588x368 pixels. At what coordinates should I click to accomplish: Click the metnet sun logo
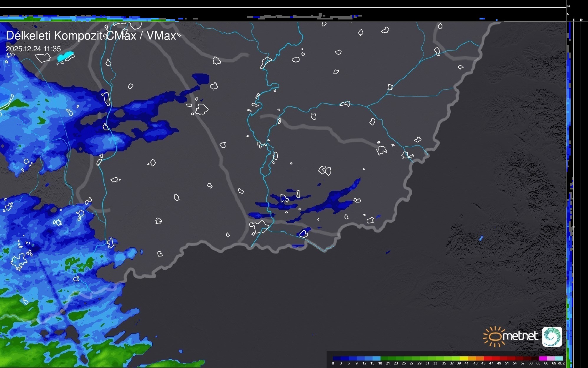[x=495, y=336]
